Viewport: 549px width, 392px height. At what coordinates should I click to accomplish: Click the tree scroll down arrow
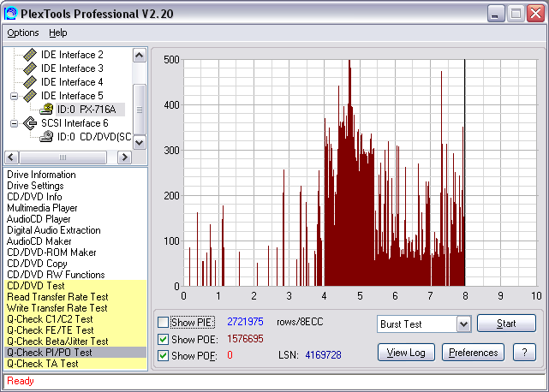pos(140,142)
